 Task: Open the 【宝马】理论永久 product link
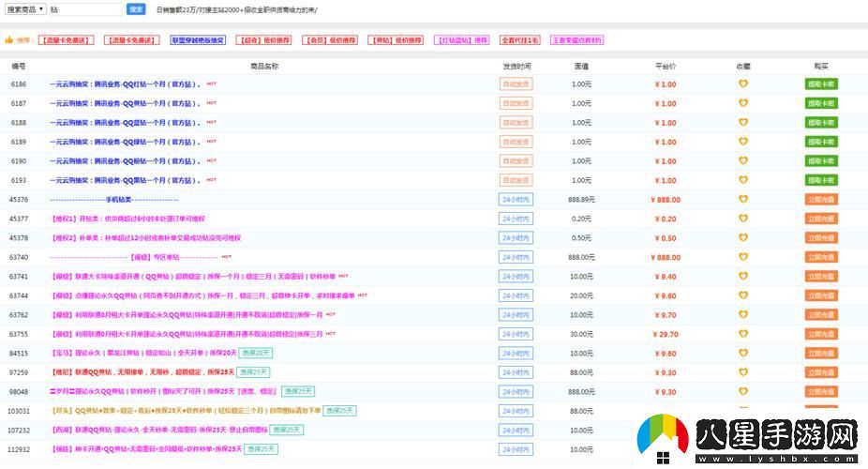(x=144, y=353)
